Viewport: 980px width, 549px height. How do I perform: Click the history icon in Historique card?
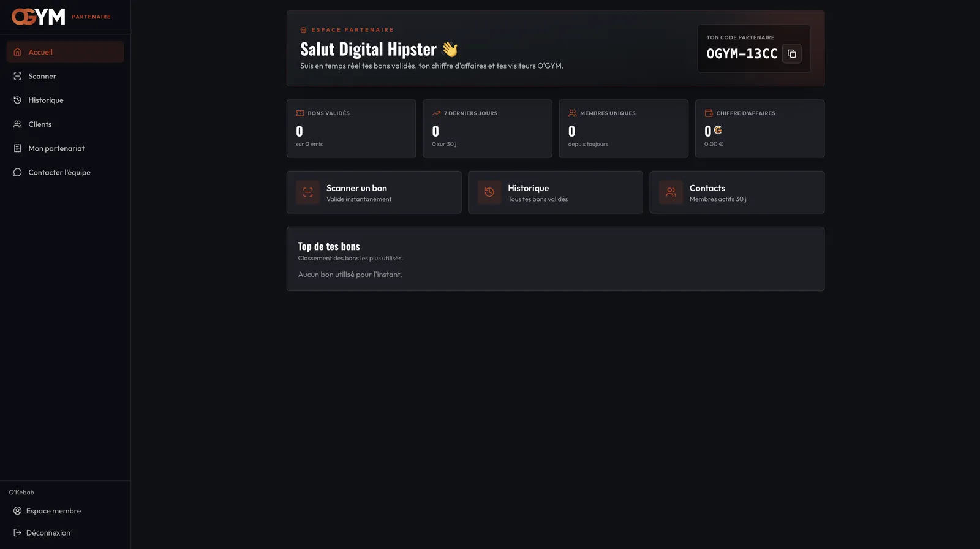click(x=489, y=192)
